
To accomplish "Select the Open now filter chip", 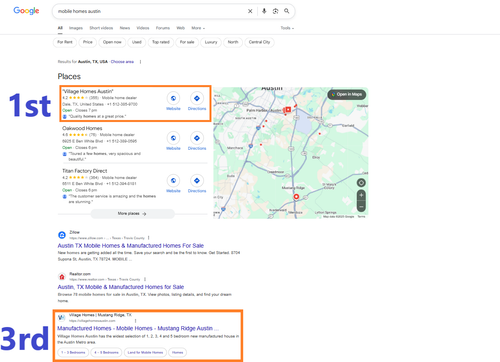I will click(x=112, y=42).
